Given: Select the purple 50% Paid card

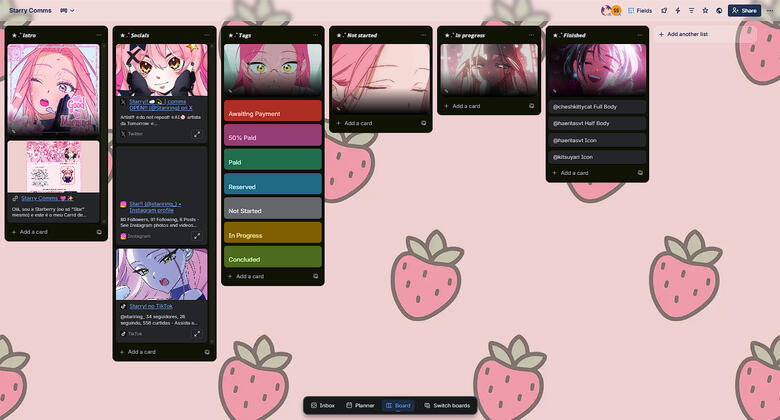Looking at the screenshot, I should tap(273, 135).
